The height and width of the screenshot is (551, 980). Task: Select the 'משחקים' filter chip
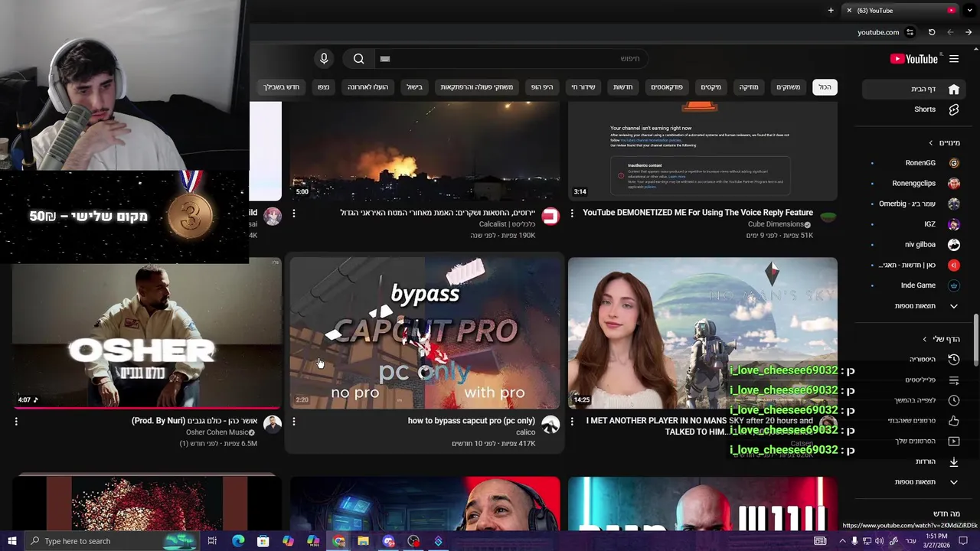tap(788, 87)
